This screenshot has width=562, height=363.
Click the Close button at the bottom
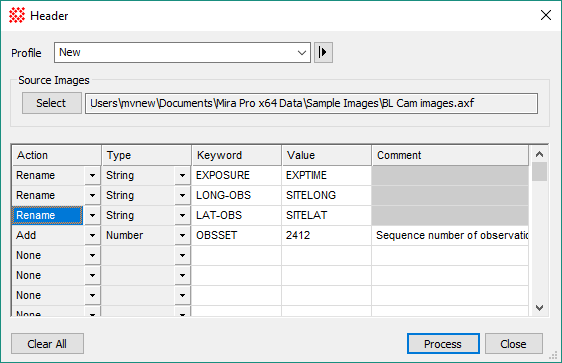pyautogui.click(x=514, y=344)
